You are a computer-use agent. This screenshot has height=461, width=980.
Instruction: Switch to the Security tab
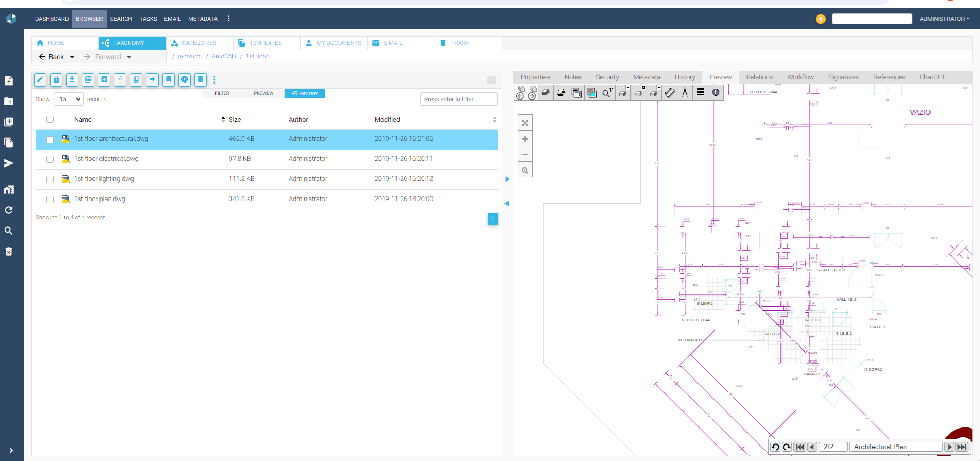pyautogui.click(x=607, y=77)
